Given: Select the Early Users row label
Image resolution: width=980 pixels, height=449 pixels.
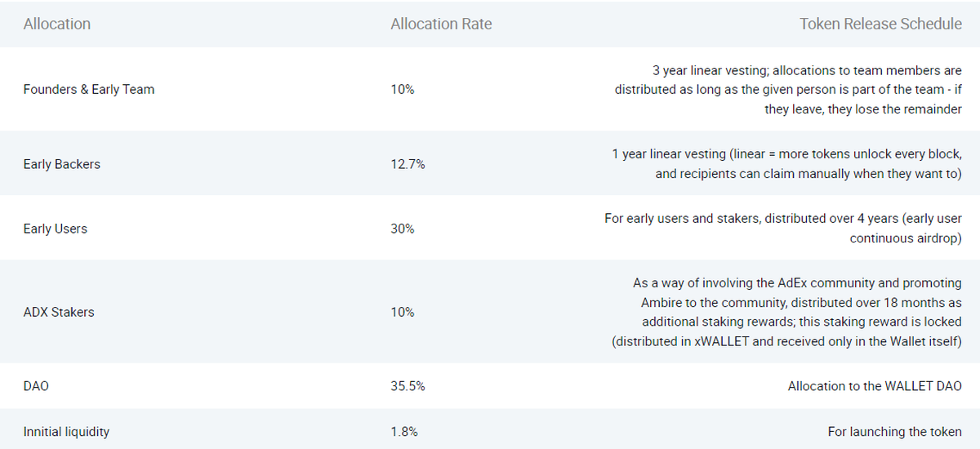Looking at the screenshot, I should pyautogui.click(x=55, y=229).
